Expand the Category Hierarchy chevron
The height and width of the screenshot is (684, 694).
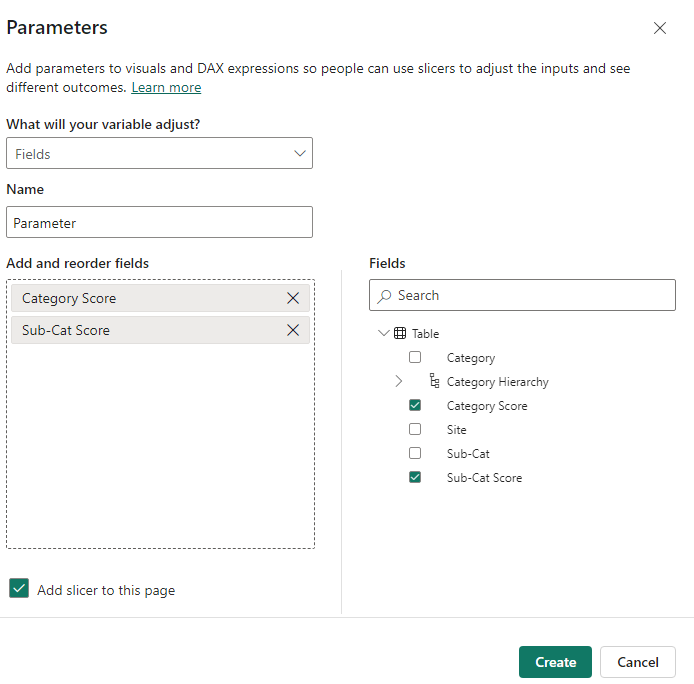tap(398, 381)
